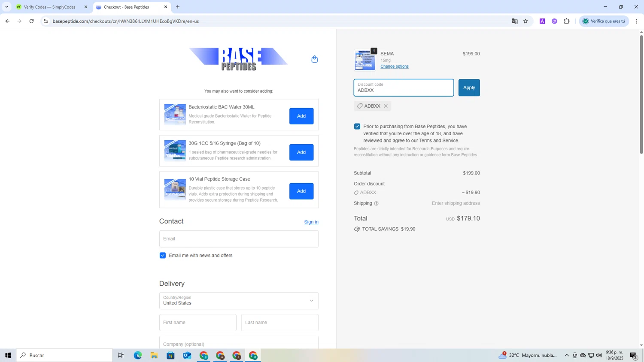Open the notification center icon

634,355
